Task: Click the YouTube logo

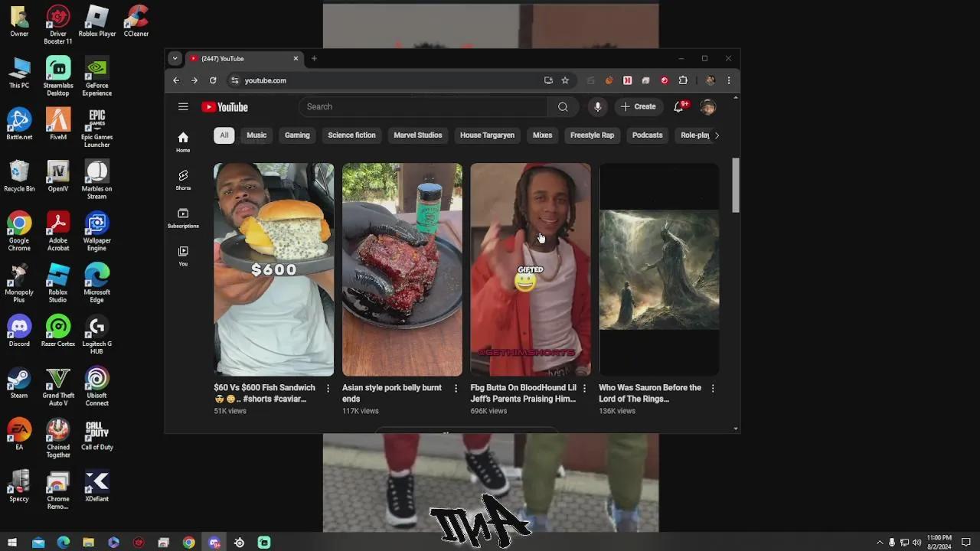Action: (x=224, y=107)
